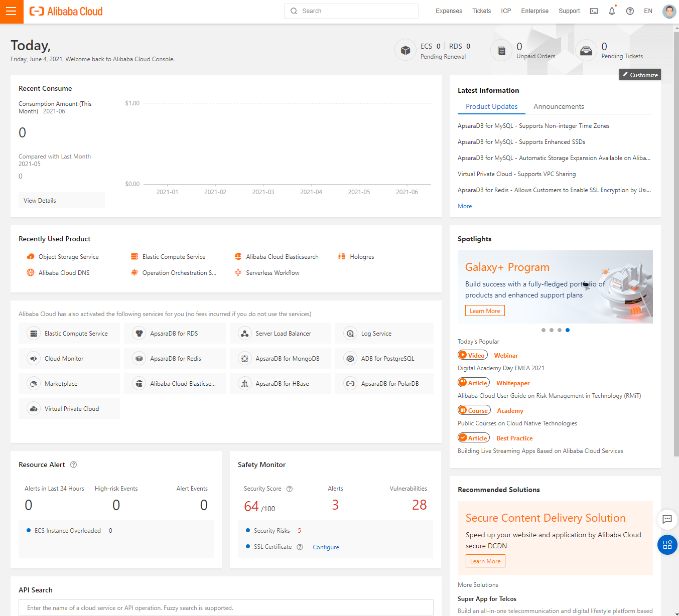The width and height of the screenshot is (679, 616).
Task: Open ApsaraDB for RDS service tile
Action: 175,333
